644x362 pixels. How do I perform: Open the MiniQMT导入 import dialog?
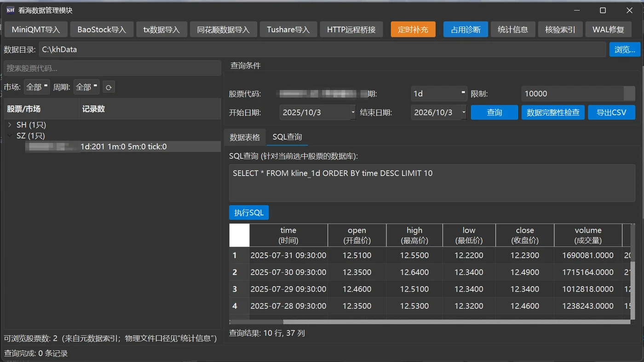click(36, 29)
